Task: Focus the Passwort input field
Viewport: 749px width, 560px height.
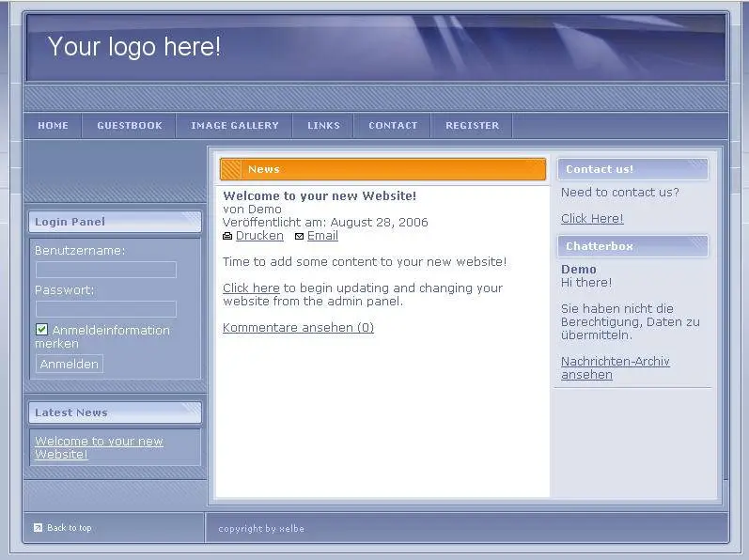Action: click(x=106, y=309)
